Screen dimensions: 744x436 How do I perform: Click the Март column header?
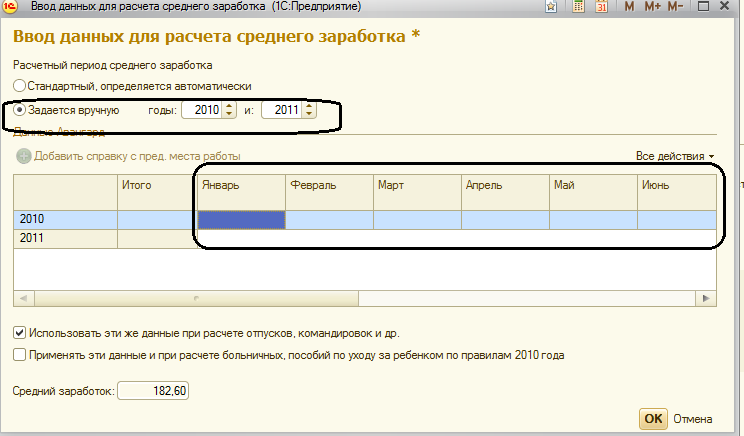[x=417, y=192]
